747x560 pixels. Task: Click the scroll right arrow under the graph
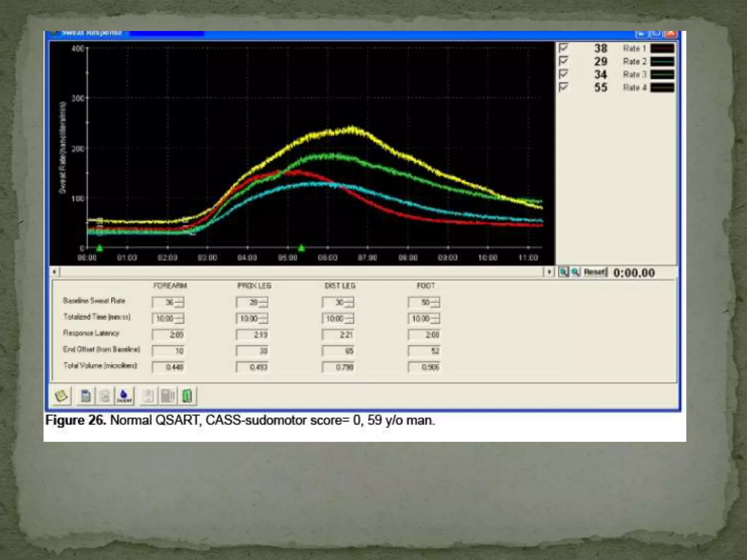tap(549, 272)
